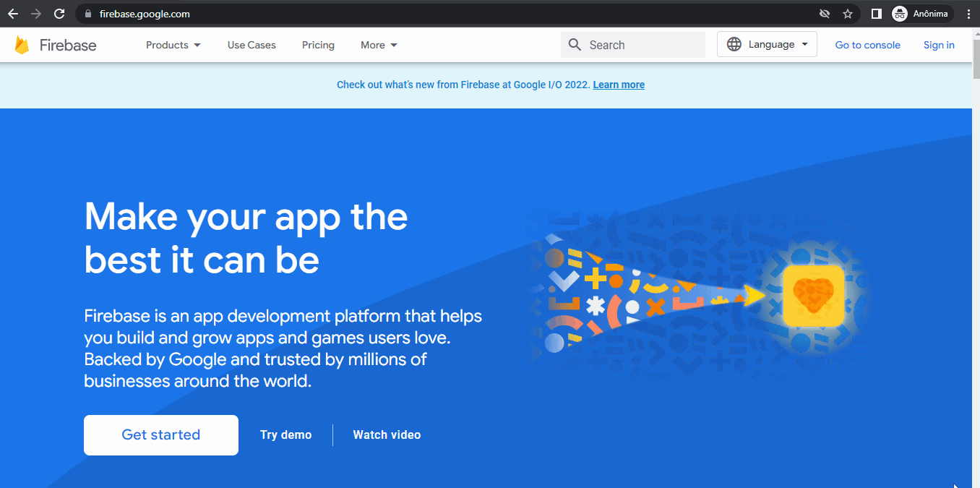Viewport: 980px width, 488px height.
Task: Reload the page with refresh icon
Action: pos(59,14)
